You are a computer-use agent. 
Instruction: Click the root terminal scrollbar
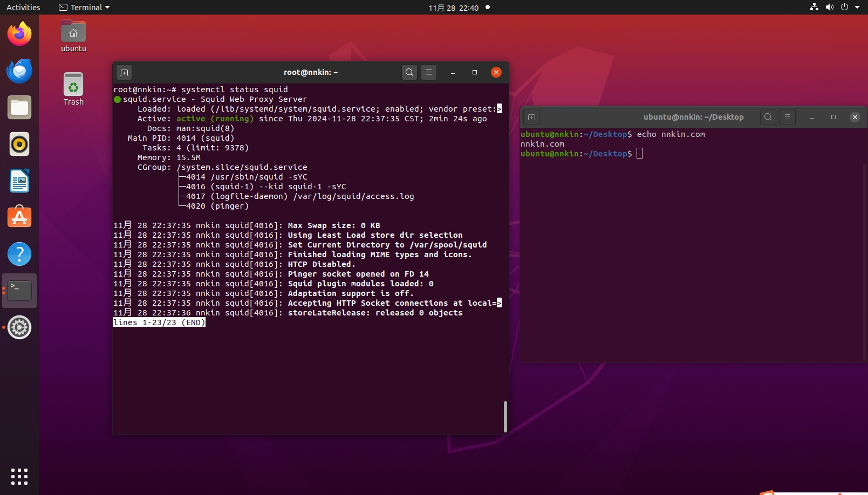coord(505,416)
